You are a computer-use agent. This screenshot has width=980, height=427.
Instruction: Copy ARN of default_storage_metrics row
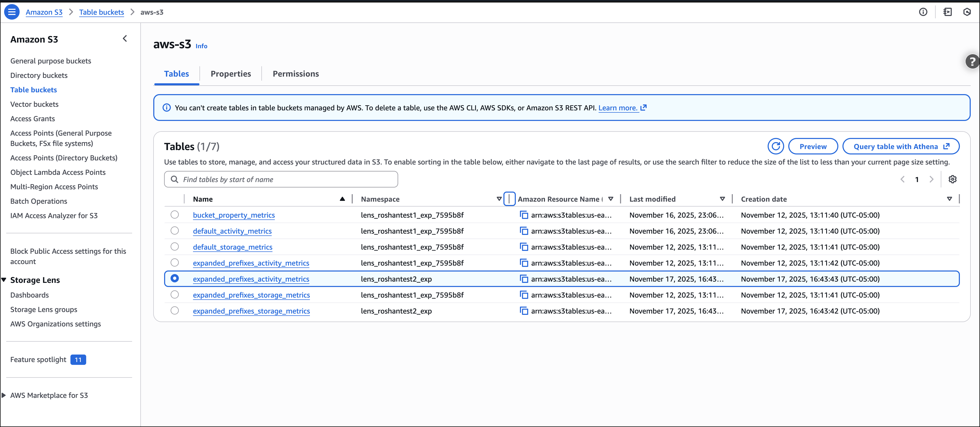[524, 247]
